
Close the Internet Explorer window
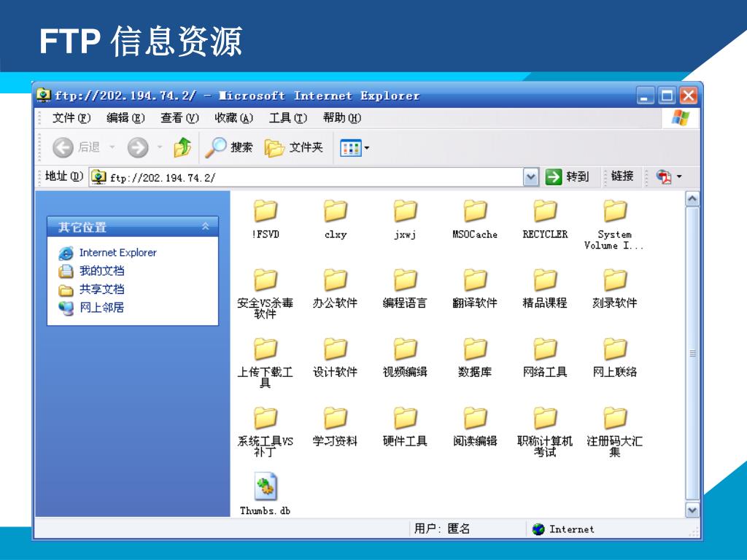pos(689,96)
